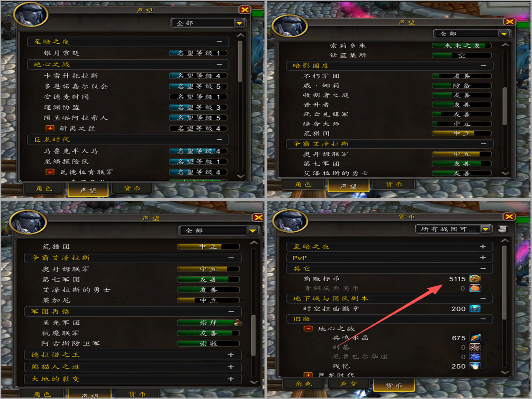The width and height of the screenshot is (532, 399).
Task: Collapse 地心之战 under 旧版 currencies
Action: [x=308, y=329]
